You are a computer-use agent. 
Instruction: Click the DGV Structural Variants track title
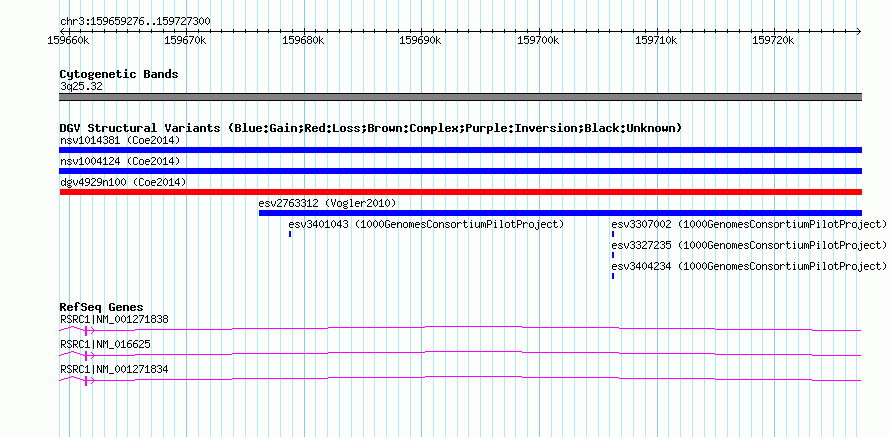pos(371,128)
